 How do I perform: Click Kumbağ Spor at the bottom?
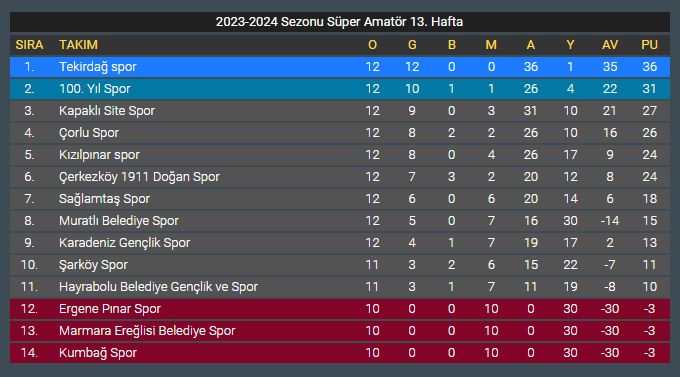tap(98, 353)
